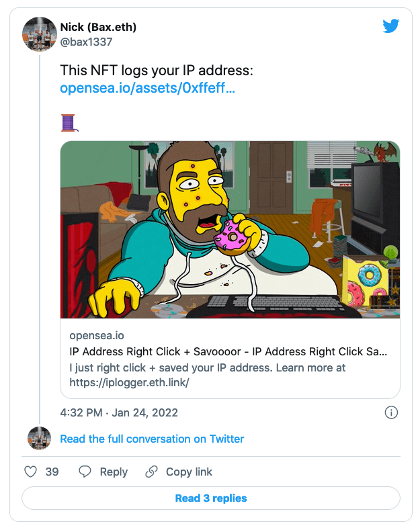Click the IP Address Right Click card title
The width and height of the screenshot is (420, 530).
[x=228, y=351]
